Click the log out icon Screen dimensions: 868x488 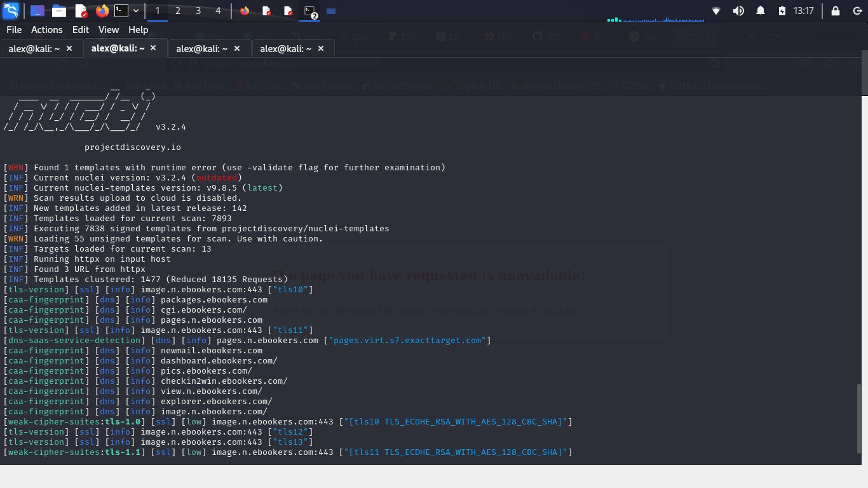(856, 11)
